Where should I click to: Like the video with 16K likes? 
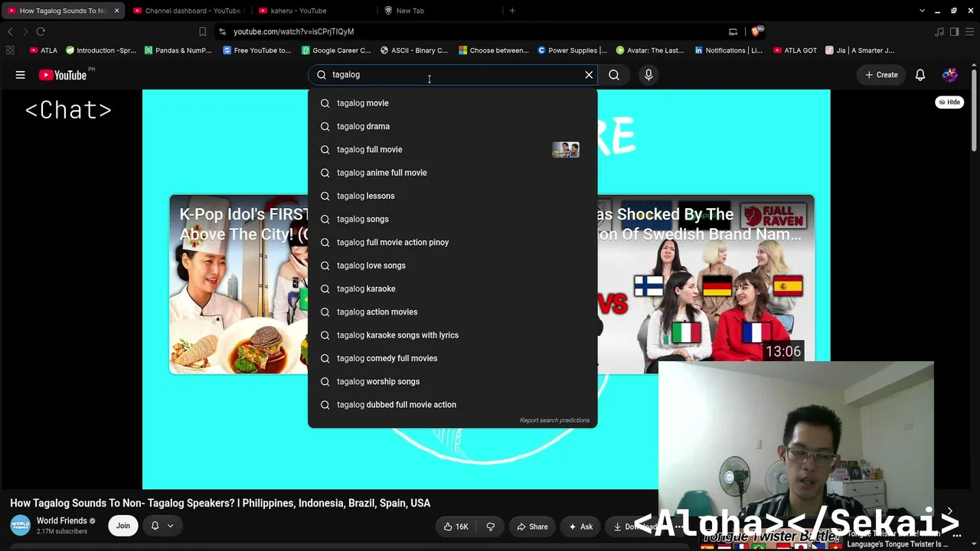[456, 527]
